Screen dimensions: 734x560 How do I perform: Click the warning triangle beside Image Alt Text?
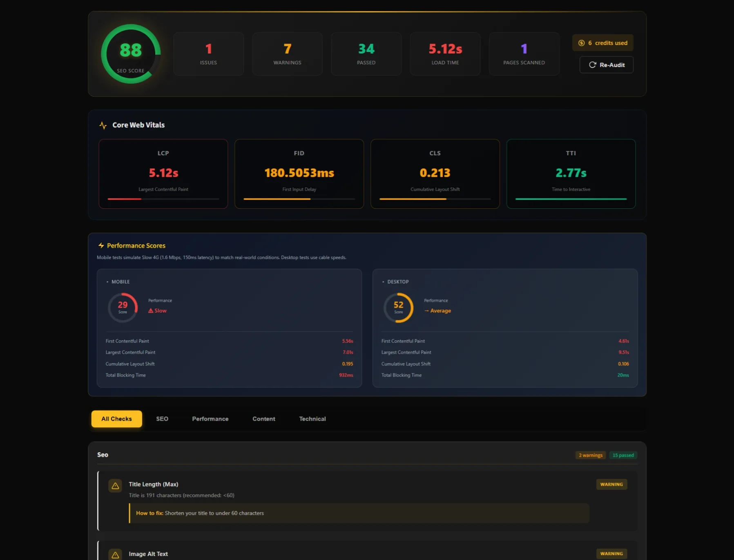115,554
